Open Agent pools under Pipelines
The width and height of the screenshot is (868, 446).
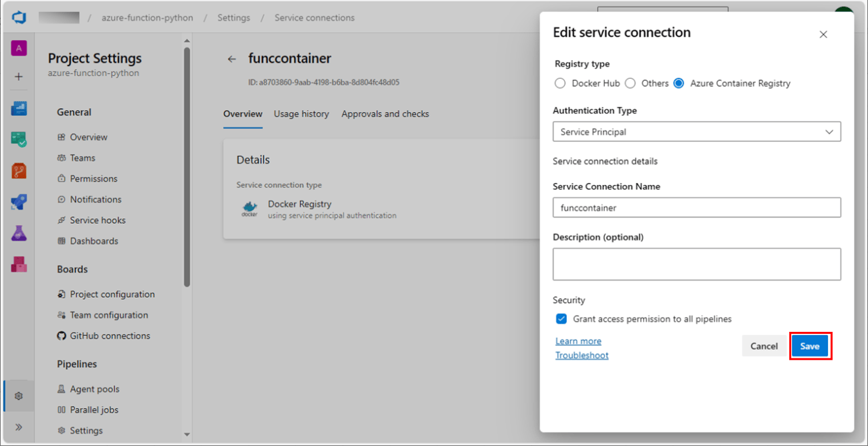pyautogui.click(x=95, y=389)
